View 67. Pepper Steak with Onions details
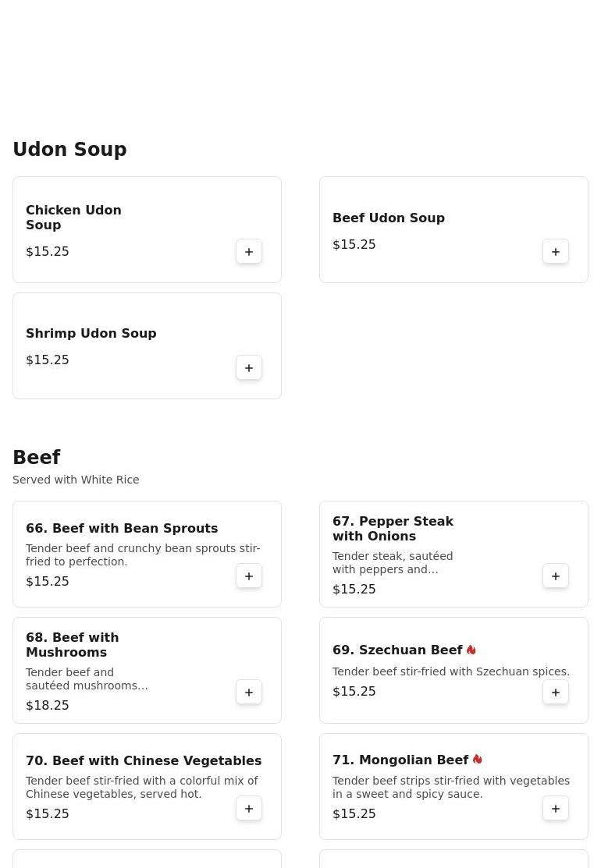The height and width of the screenshot is (868, 601). pos(393,529)
